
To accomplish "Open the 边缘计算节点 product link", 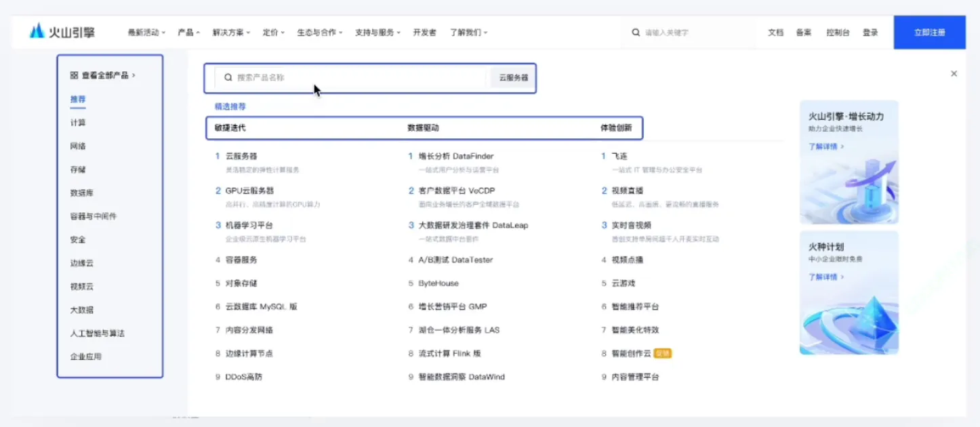I will 249,353.
